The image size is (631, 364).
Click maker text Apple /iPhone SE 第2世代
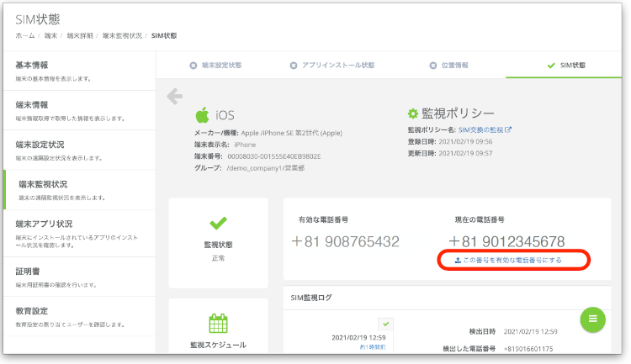pyautogui.click(x=291, y=133)
